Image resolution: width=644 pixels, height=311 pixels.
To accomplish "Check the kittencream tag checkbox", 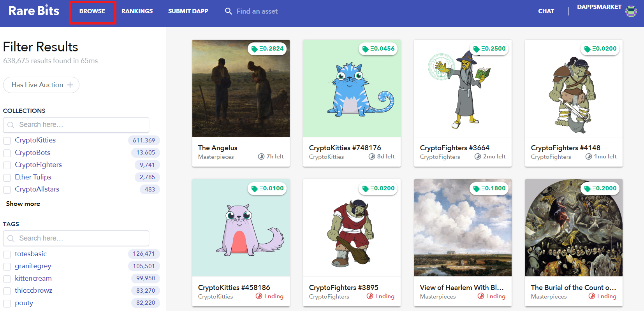I will tap(7, 279).
